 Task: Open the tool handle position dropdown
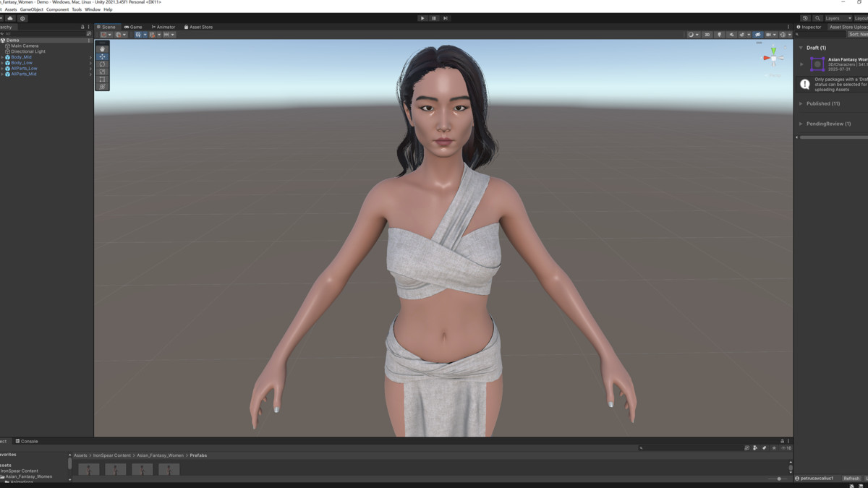pyautogui.click(x=105, y=35)
